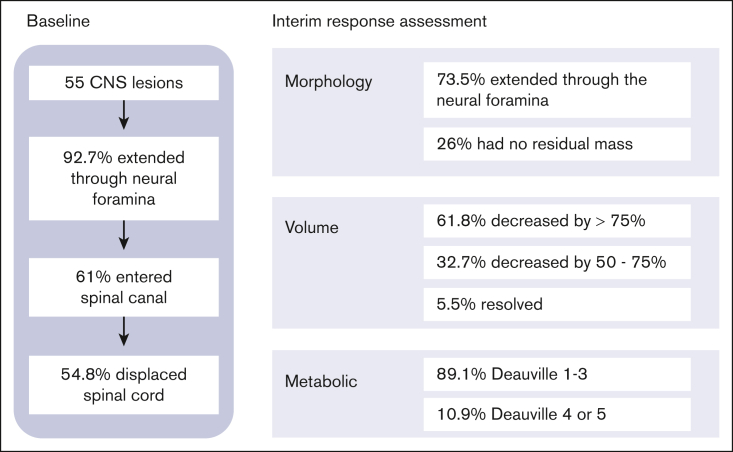733x452 pixels.
Task: Select the 92.7% extended through neural foramina box
Action: pyautogui.click(x=123, y=178)
